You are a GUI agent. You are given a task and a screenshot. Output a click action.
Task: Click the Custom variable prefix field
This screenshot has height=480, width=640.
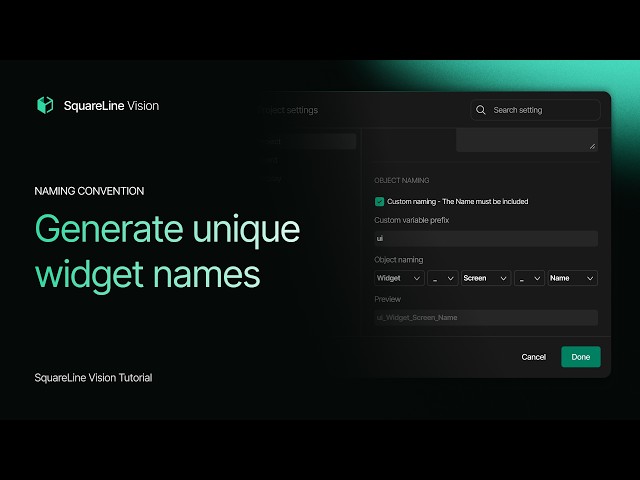coord(486,238)
